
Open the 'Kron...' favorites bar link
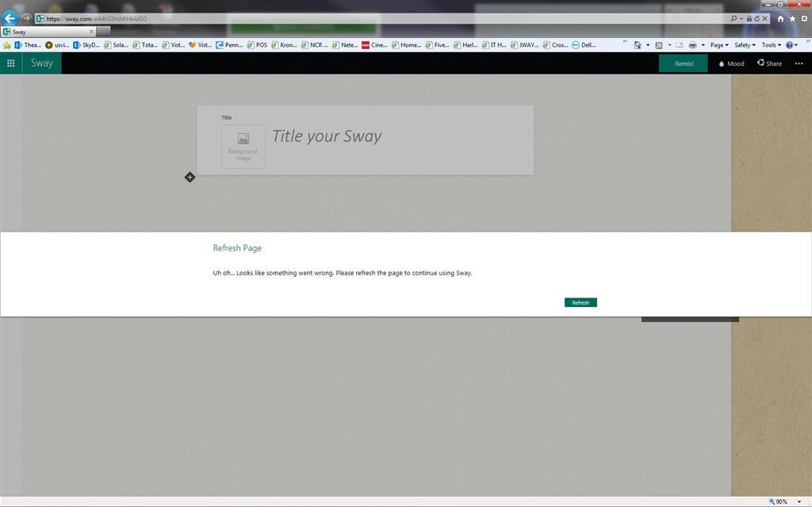point(284,45)
